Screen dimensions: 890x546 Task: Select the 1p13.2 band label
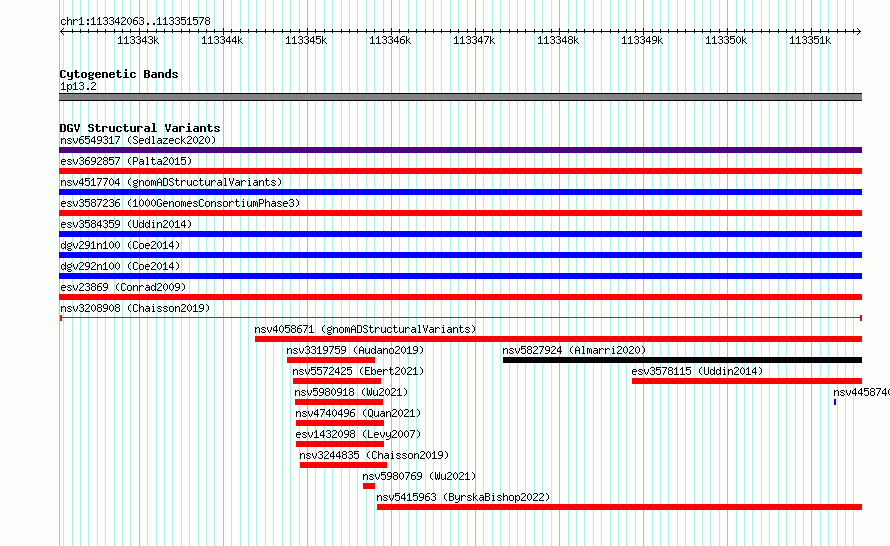pos(78,86)
